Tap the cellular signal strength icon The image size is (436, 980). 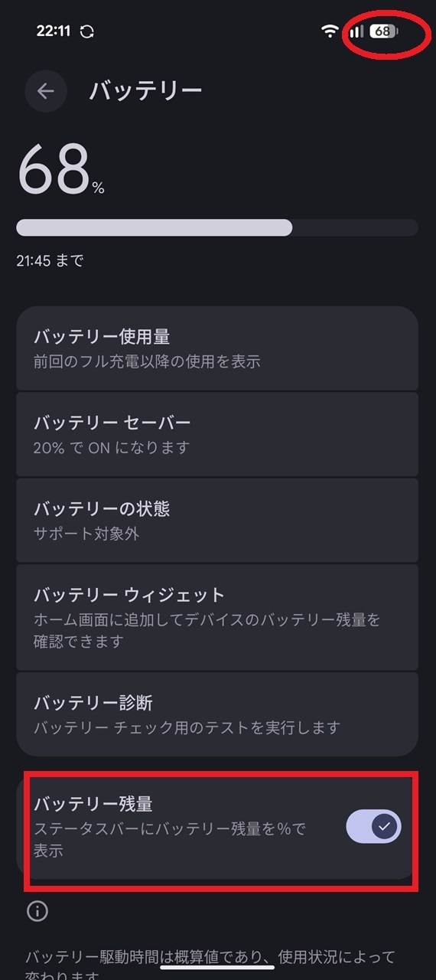(x=356, y=31)
